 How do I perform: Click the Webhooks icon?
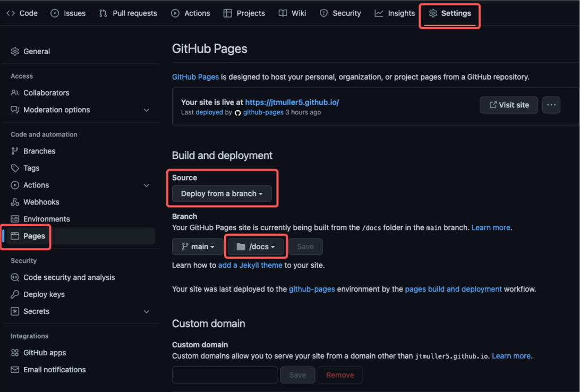coord(15,202)
